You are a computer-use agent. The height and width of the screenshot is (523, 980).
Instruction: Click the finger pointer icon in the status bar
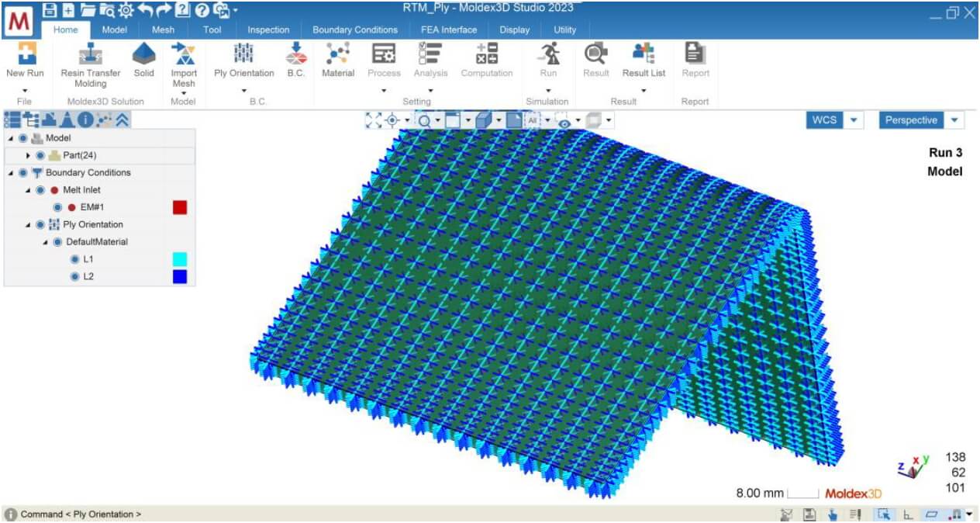tap(833, 514)
